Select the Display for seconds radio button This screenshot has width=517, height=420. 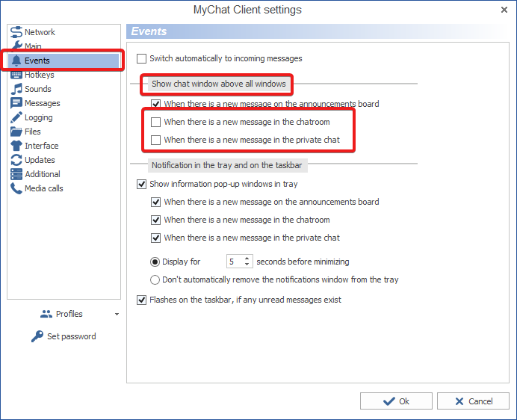(x=155, y=262)
